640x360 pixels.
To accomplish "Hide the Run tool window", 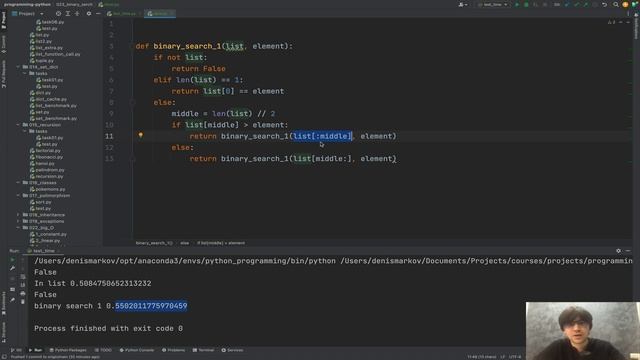I will (628, 251).
